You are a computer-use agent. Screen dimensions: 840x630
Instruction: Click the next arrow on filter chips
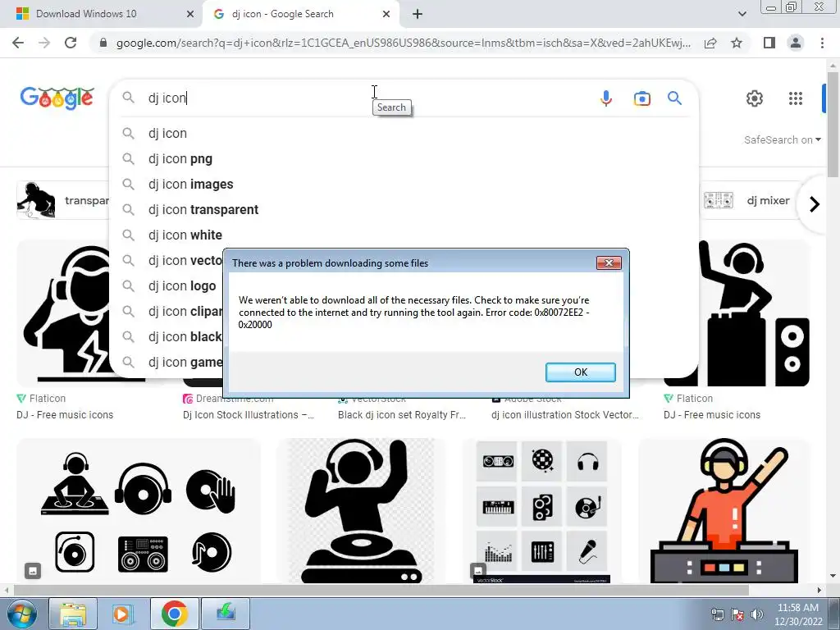point(815,204)
